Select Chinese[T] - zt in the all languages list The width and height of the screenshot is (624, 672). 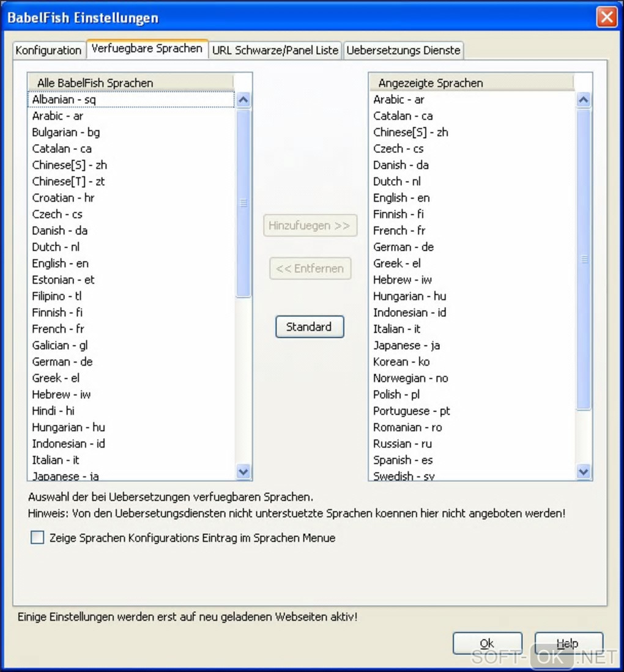[132, 181]
